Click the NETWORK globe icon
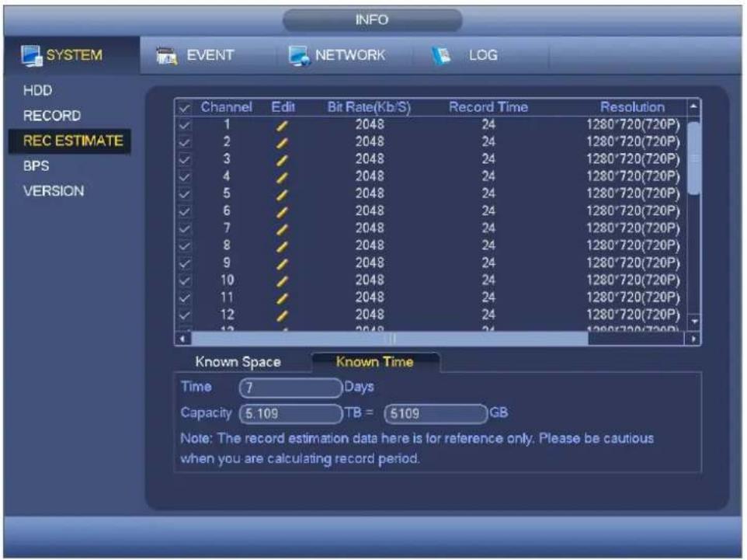 coord(299,56)
